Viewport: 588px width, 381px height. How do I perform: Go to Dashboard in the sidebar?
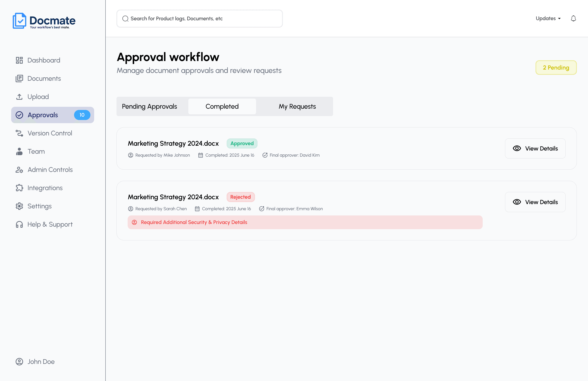53,60
